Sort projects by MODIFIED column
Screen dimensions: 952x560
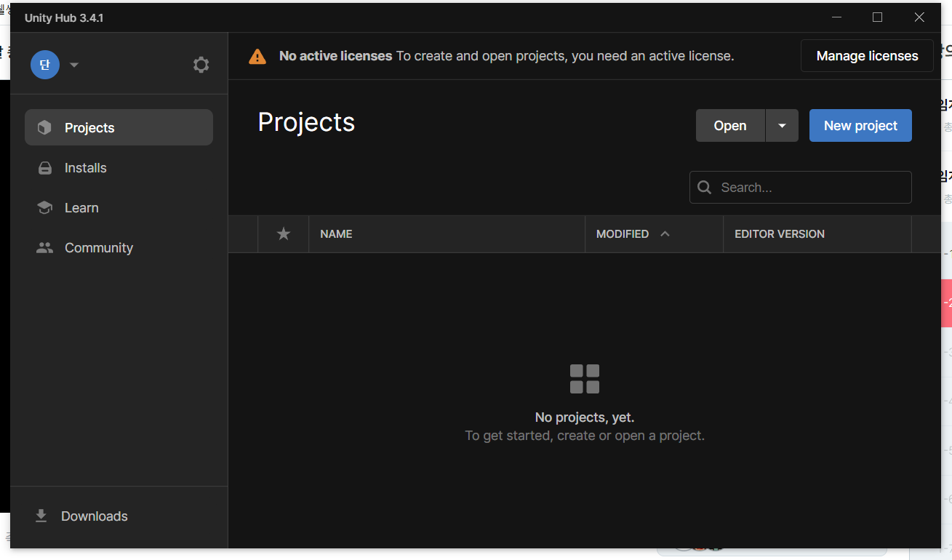[654, 234]
